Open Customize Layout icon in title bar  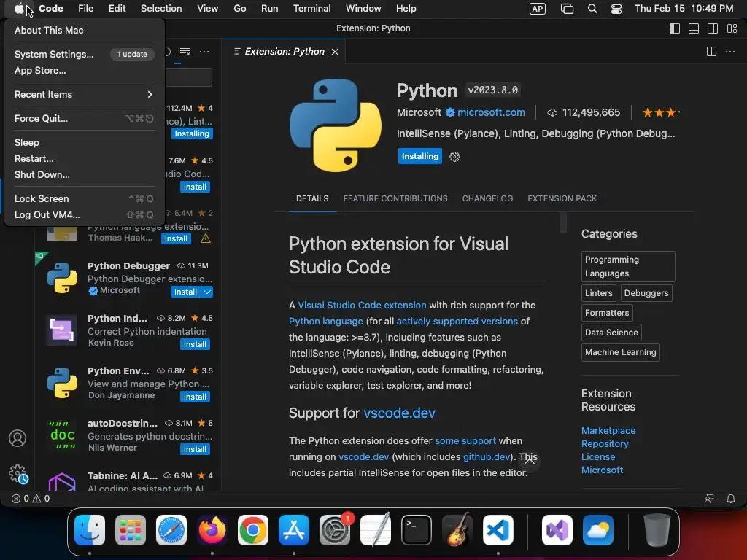732,28
